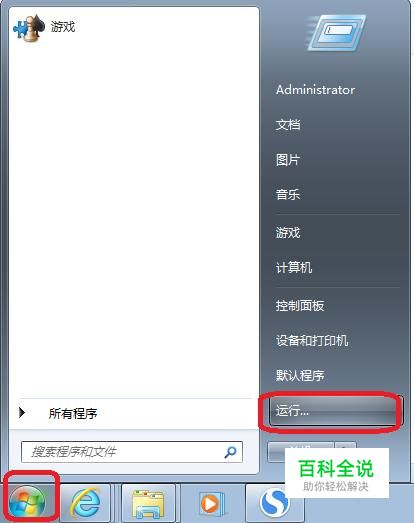Click the Games chess-piece icon in the pinned list

coord(28,28)
